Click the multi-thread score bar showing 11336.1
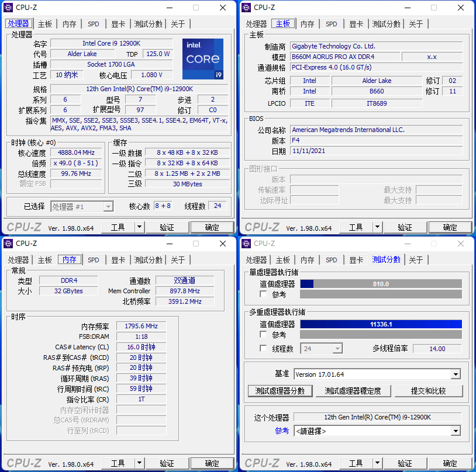This screenshot has width=476, height=472. pos(381,324)
